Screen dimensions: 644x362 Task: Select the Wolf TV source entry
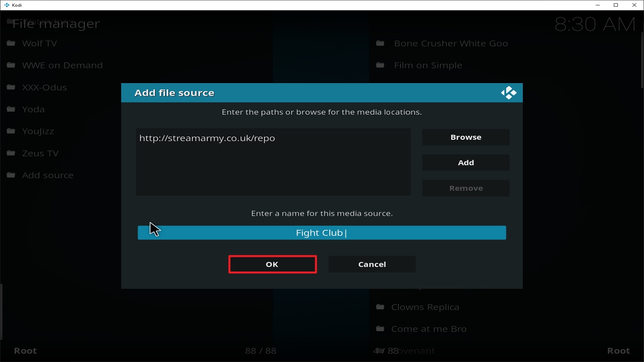(x=40, y=44)
